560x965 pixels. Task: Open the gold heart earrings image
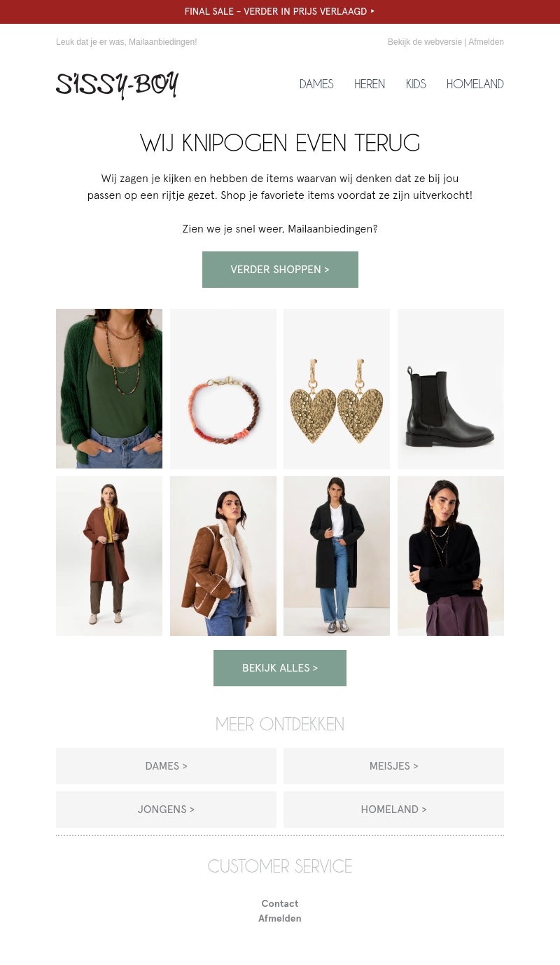click(x=337, y=389)
